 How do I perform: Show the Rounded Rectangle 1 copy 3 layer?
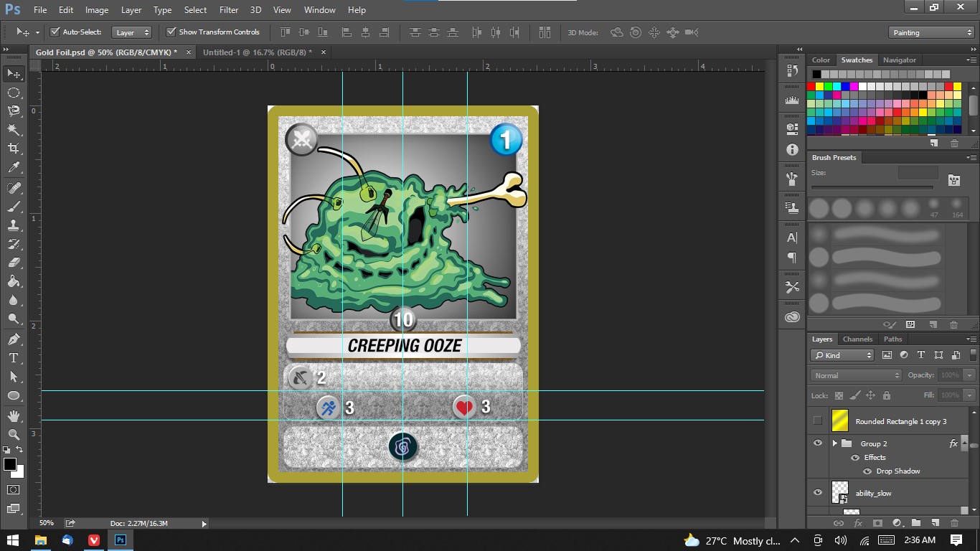click(818, 421)
